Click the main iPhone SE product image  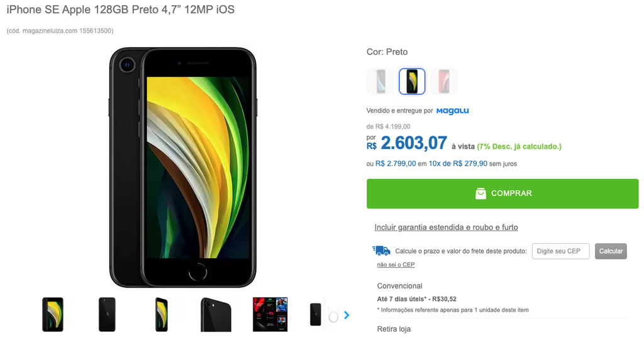(183, 167)
